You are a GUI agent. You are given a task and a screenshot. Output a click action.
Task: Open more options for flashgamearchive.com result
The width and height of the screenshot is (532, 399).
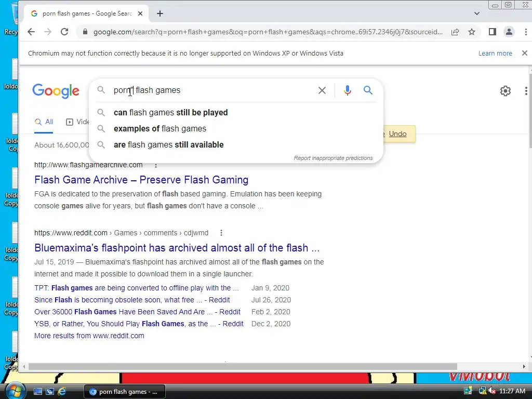coord(156,165)
